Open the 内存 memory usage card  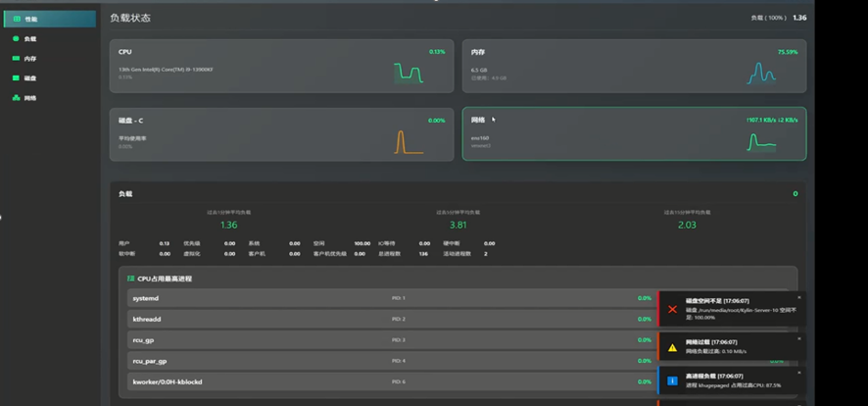[x=634, y=67]
